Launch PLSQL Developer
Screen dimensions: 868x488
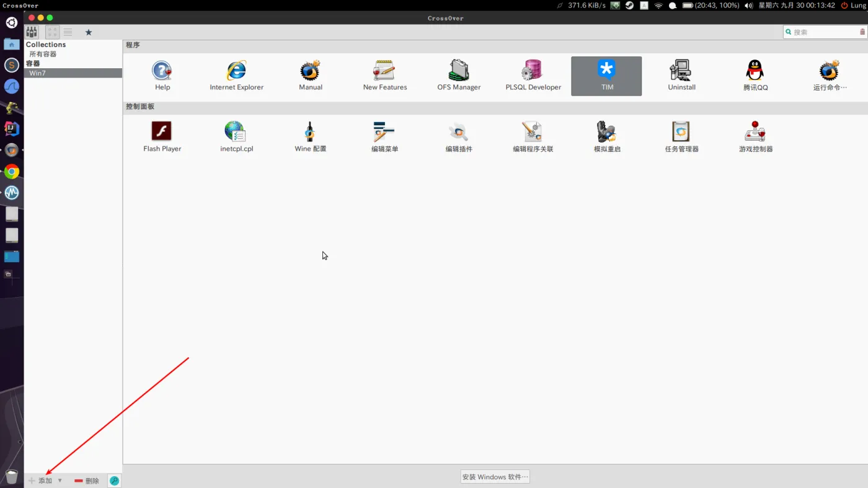533,76
